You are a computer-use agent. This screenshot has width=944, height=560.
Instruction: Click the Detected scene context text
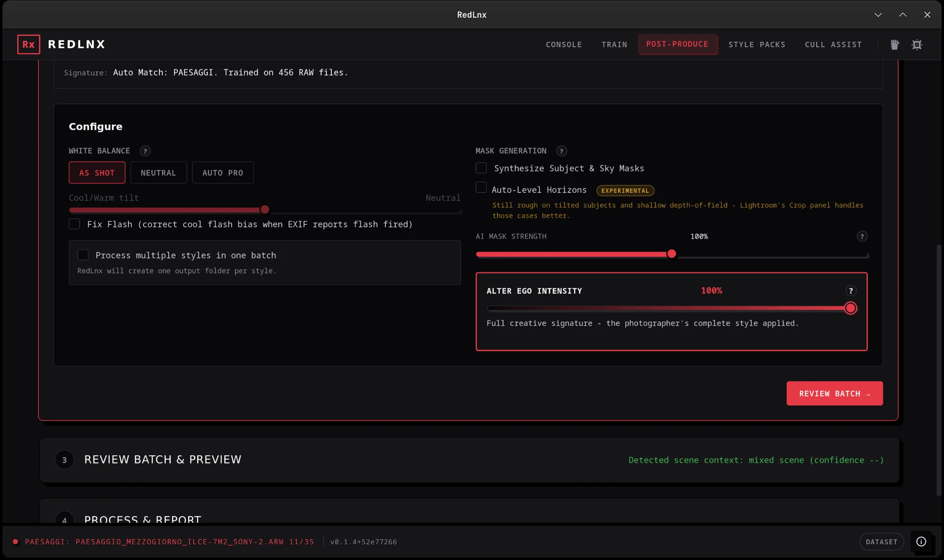click(756, 460)
